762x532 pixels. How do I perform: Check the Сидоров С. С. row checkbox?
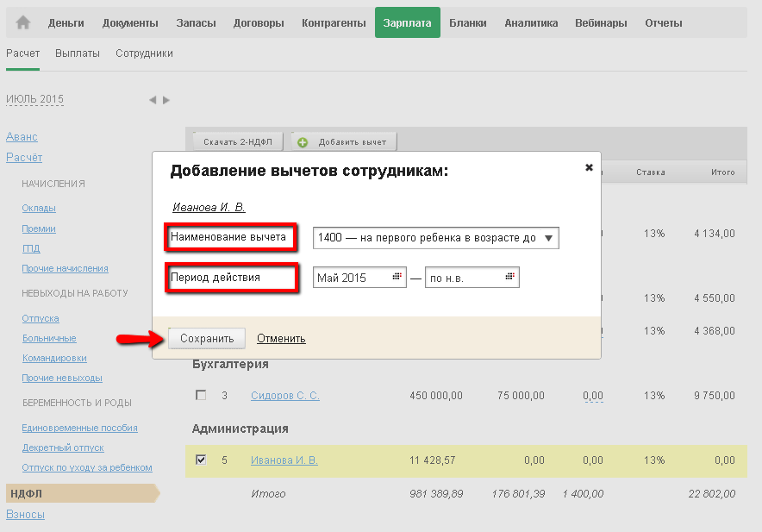click(201, 395)
